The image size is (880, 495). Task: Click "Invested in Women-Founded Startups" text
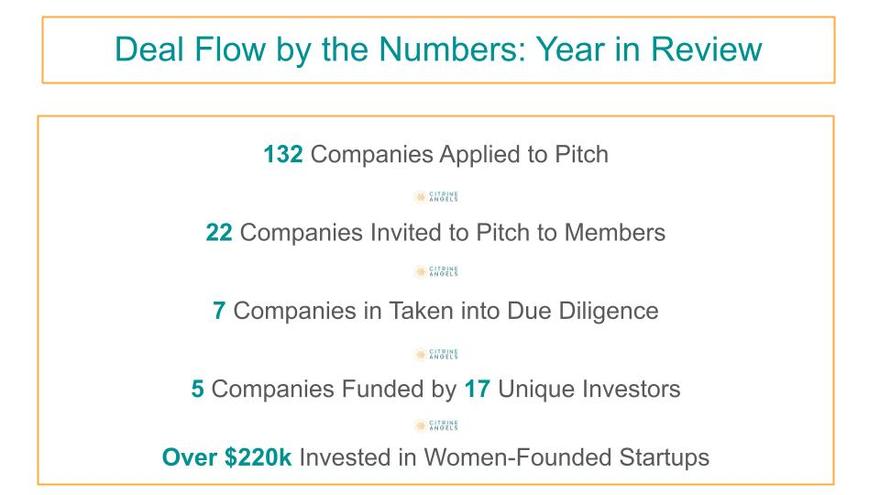pos(504,458)
